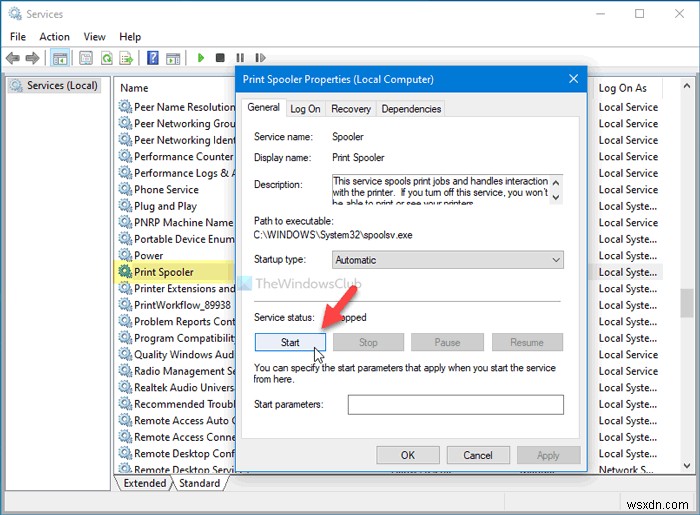Open the Startup type Automatic dropdown

(448, 260)
